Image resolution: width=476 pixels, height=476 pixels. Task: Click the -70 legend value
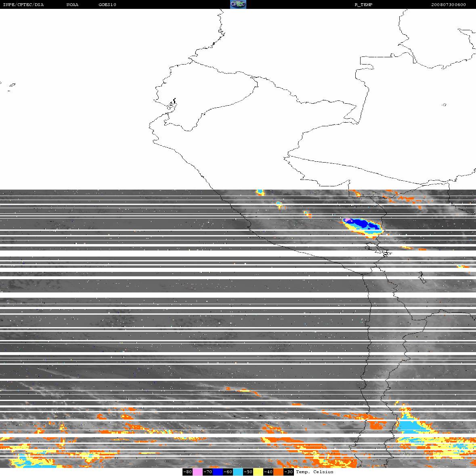(x=208, y=472)
